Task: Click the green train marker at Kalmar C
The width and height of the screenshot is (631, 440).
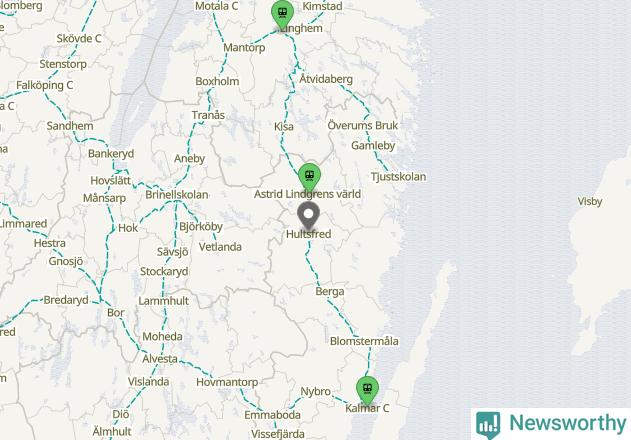Action: (367, 390)
